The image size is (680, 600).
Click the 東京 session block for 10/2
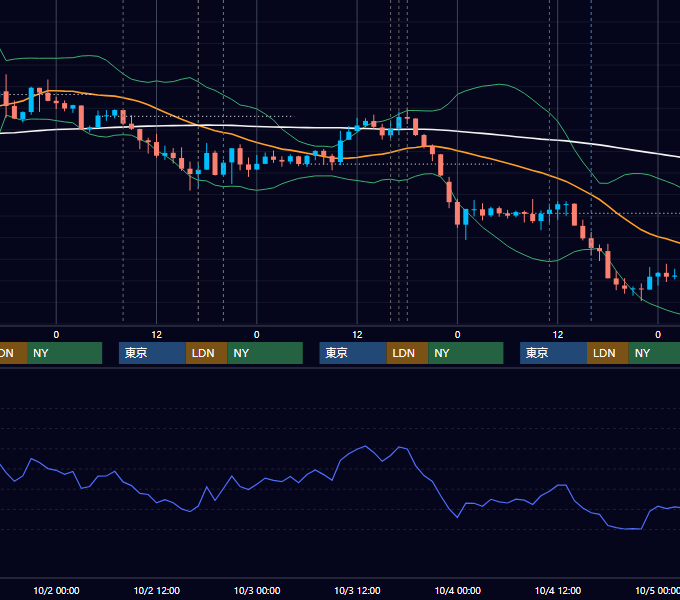153,353
